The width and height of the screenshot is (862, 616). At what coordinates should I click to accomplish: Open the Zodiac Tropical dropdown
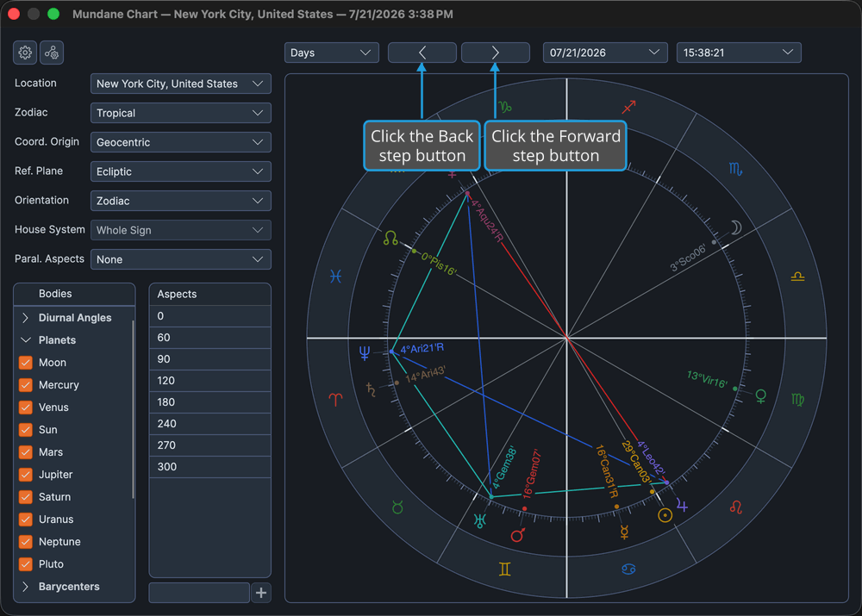coord(180,113)
